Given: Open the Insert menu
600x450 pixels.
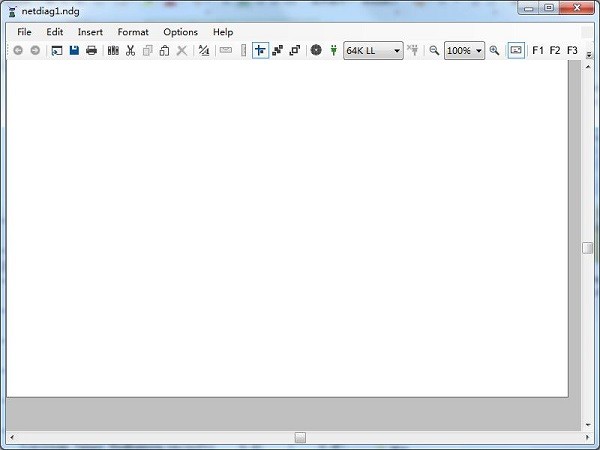Looking at the screenshot, I should coord(90,32).
